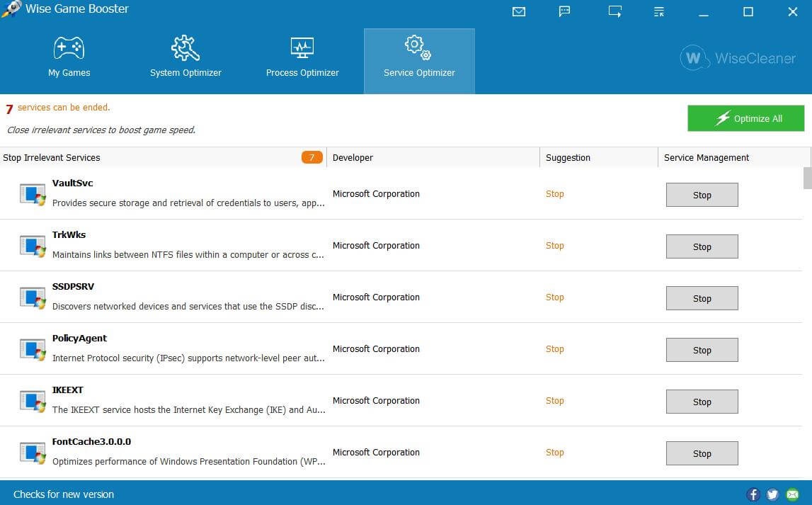
Task: Click Microsoft Corporation in the SSDPSRV row
Action: [x=376, y=297]
